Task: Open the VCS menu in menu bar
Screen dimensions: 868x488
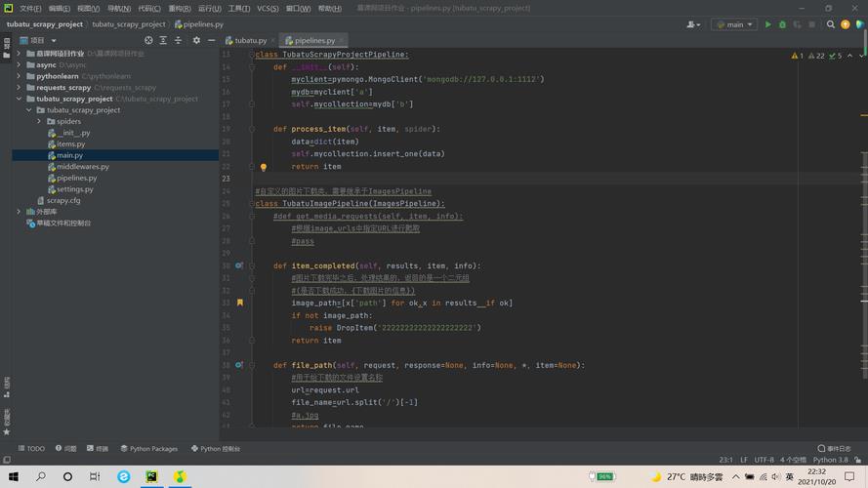Action: point(267,8)
